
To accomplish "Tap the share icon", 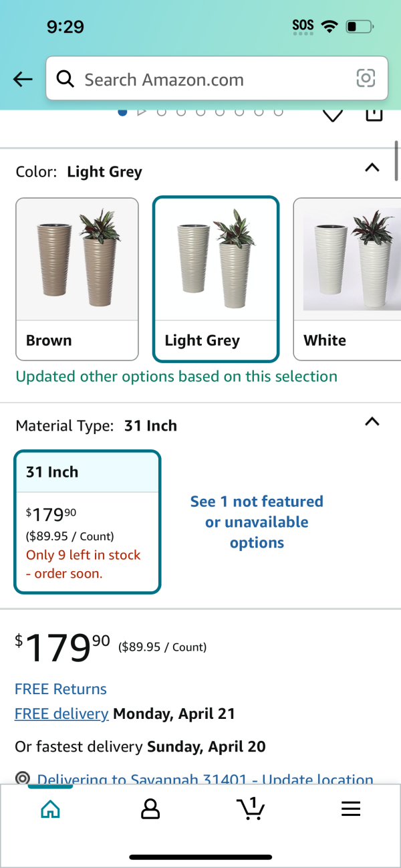I will pyautogui.click(x=374, y=115).
